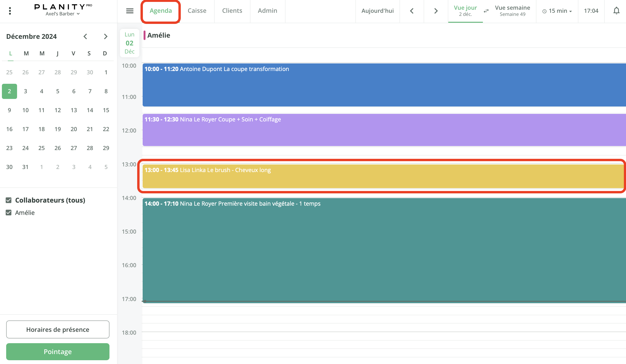Click the day/week view swap arrows icon
This screenshot has width=626, height=364.
tap(486, 11)
